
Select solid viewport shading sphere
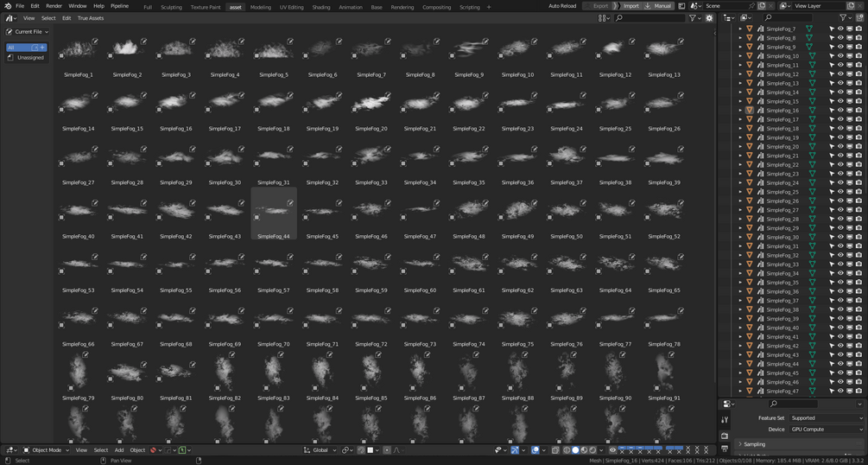point(575,450)
